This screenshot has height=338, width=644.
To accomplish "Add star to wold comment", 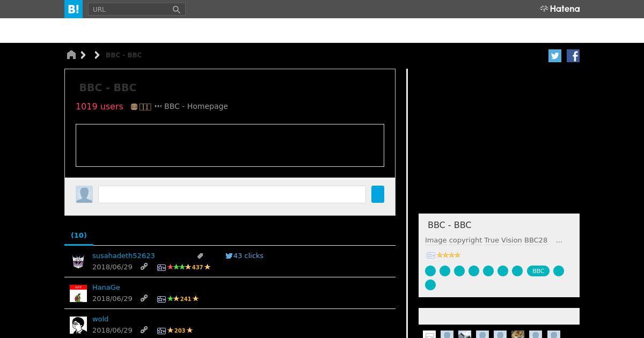I will 162,330.
